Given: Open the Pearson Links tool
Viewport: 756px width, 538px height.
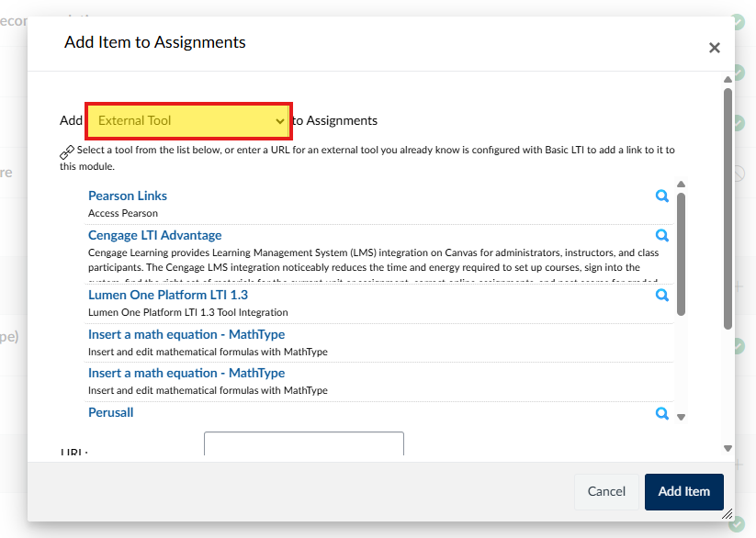Looking at the screenshot, I should tap(128, 196).
